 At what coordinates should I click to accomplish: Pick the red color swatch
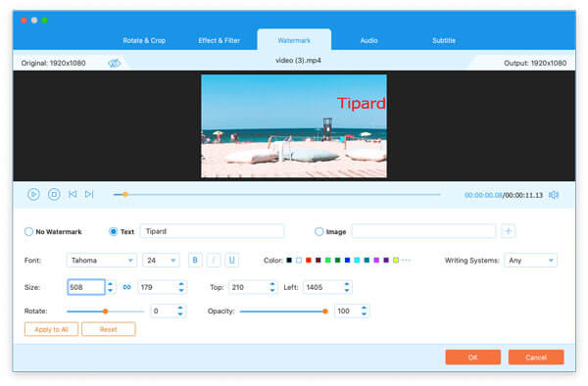click(309, 260)
